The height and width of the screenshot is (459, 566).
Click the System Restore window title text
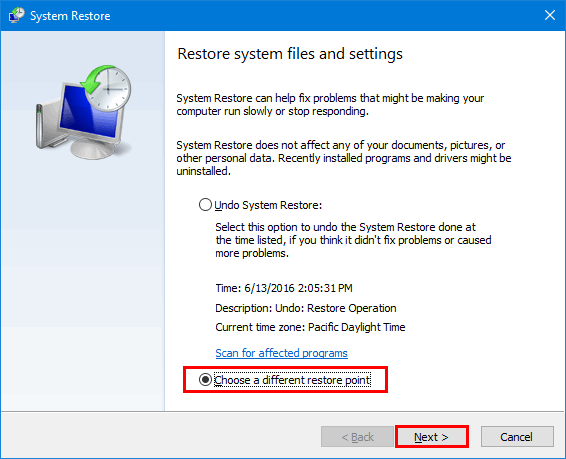(x=70, y=16)
